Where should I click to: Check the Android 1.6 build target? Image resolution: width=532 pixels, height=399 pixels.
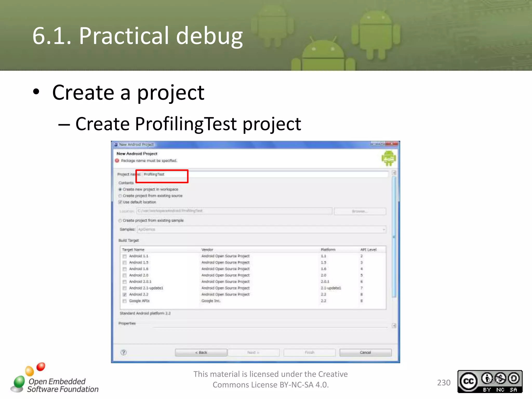[x=125, y=269]
